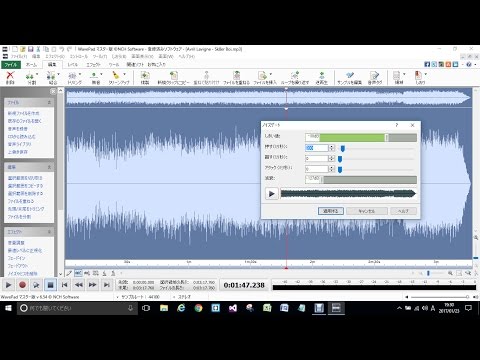480x360 pixels.
Task: Click the Hold field spinner arrows
Action: point(332,148)
